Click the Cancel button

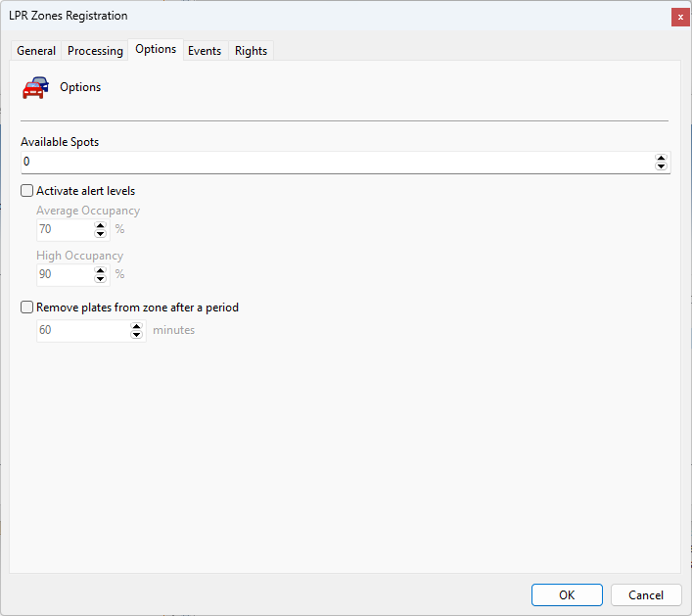(x=646, y=594)
